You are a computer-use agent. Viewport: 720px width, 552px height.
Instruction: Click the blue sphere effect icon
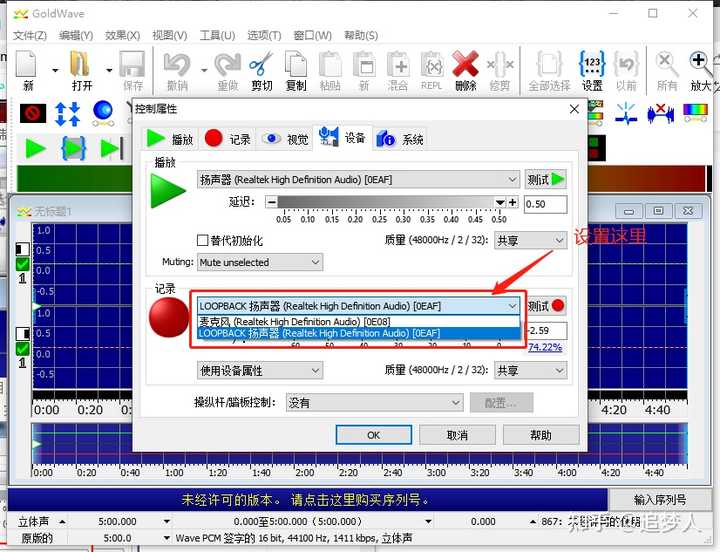[103, 113]
